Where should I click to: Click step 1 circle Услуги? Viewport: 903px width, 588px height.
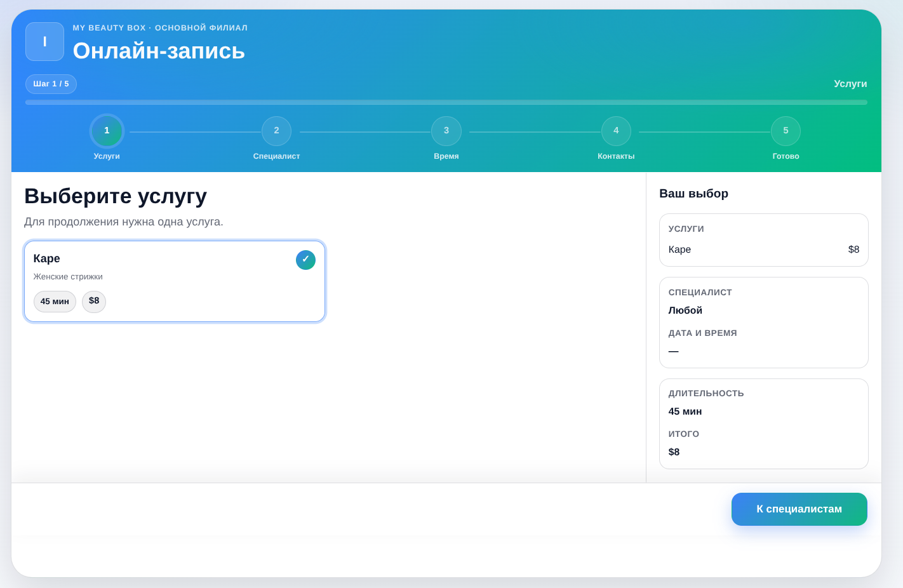click(x=107, y=131)
